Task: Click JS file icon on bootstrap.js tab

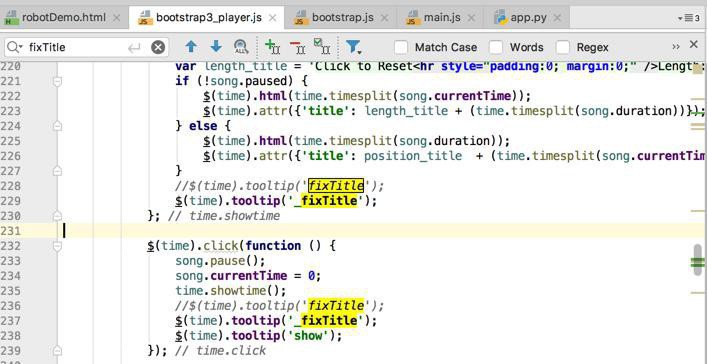Action: [300, 18]
